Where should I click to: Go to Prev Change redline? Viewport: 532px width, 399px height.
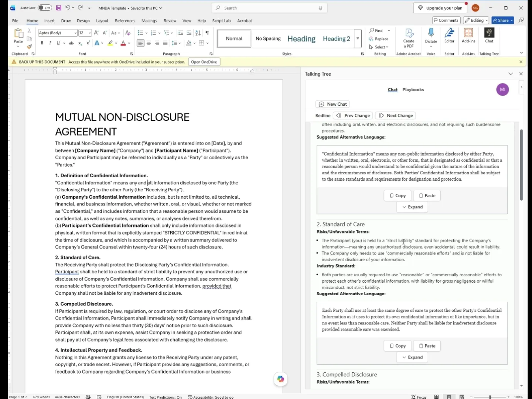pyautogui.click(x=353, y=116)
